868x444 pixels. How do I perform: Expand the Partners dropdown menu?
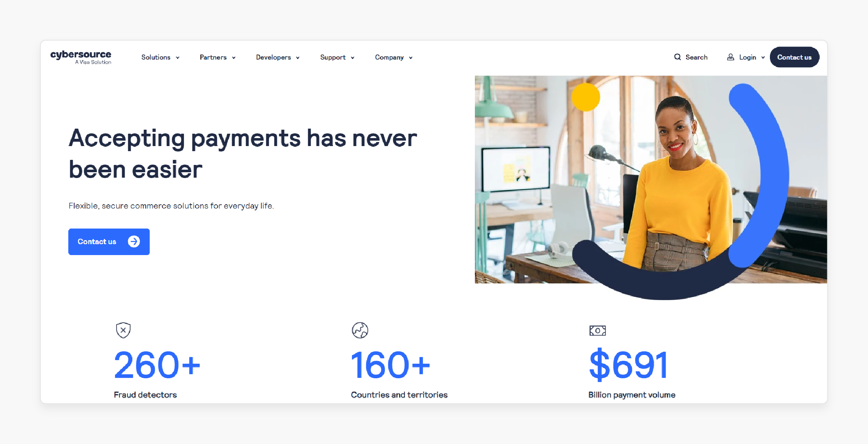coord(218,57)
